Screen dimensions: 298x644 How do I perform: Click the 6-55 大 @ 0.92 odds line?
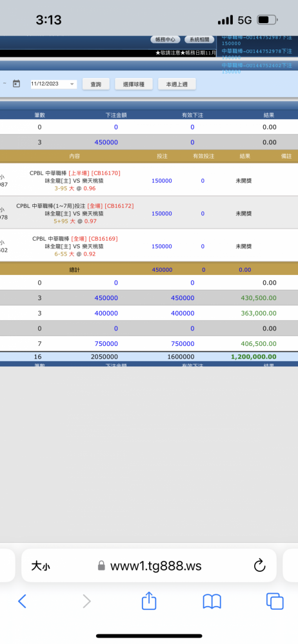click(x=75, y=254)
